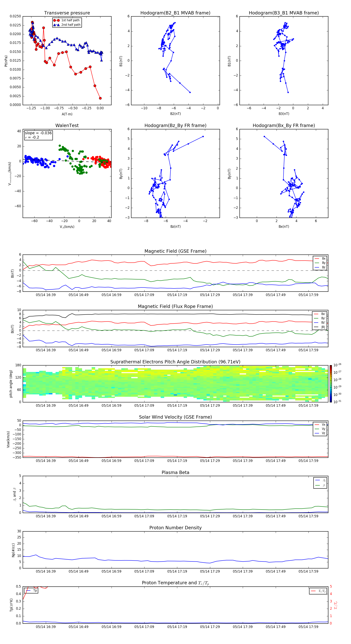This screenshot has width=351, height=644.
Task: Click the 'Np(#/cc)' axis label
Action: pyautogui.click(x=13, y=550)
